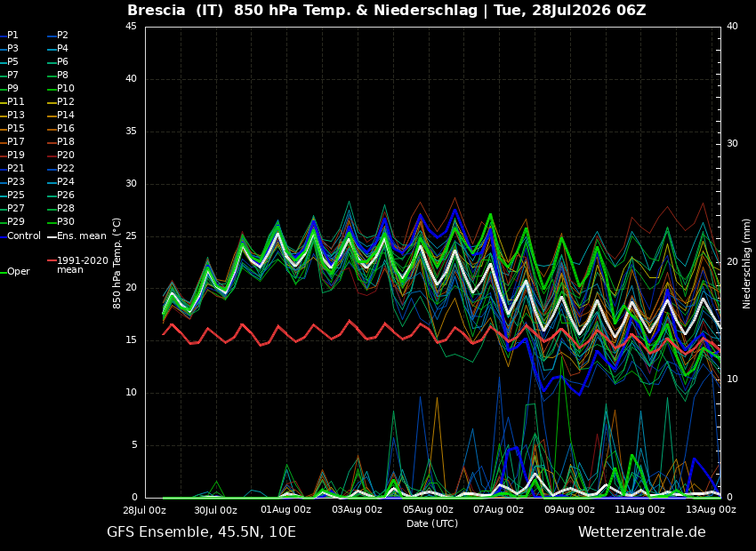Viewport: 756px width, 551px height.
Task: Pick the P5 legend label
Action: (x=12, y=61)
